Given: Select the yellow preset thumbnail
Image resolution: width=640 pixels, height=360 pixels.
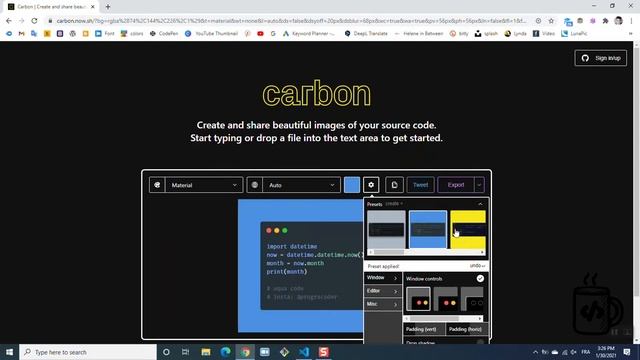Looking at the screenshot, I should coord(468,229).
